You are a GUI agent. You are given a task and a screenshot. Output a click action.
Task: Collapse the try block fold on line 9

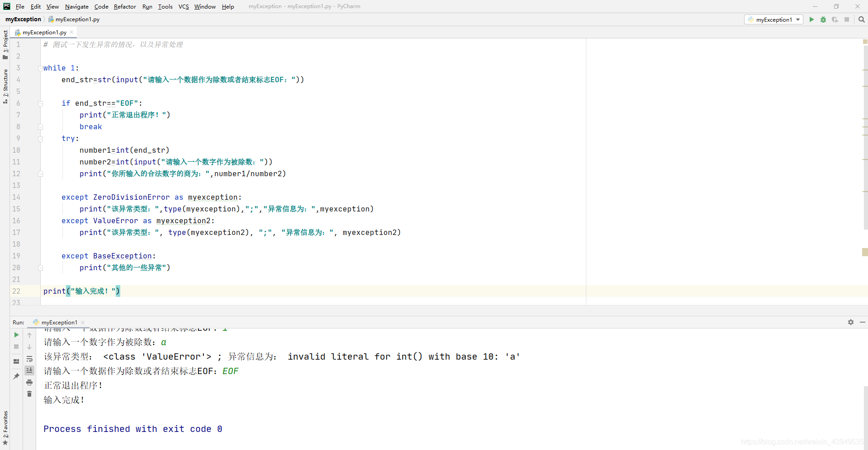pos(40,139)
